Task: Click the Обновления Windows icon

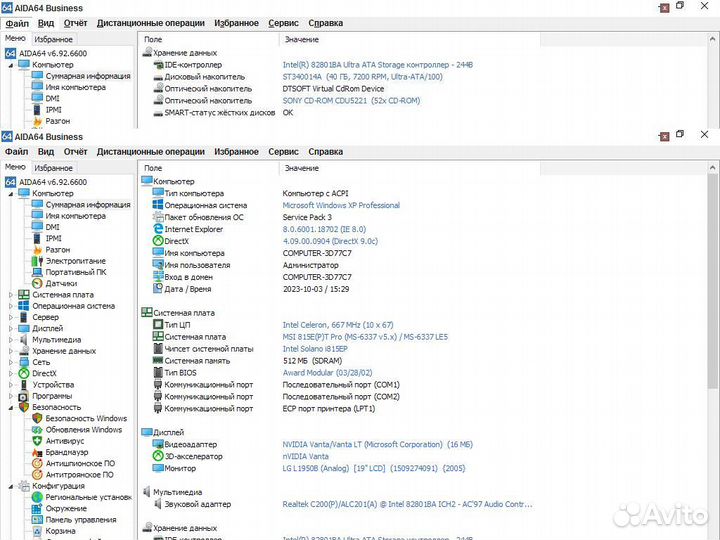Action: click(37, 430)
